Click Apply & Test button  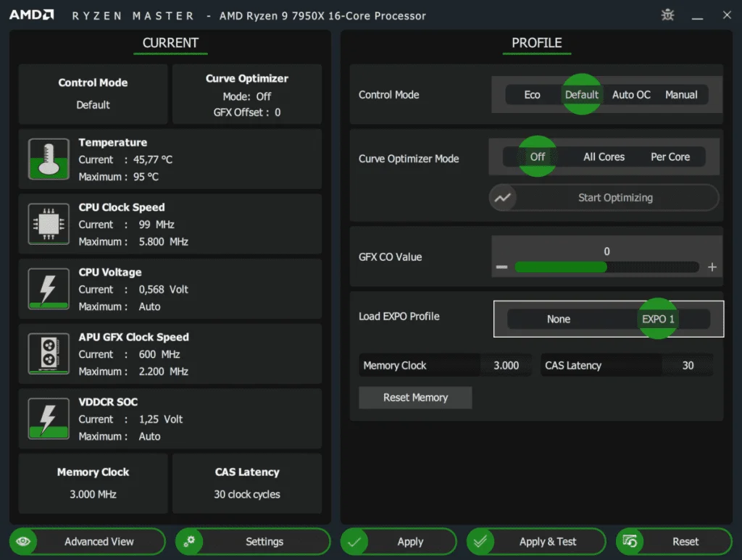click(x=535, y=541)
